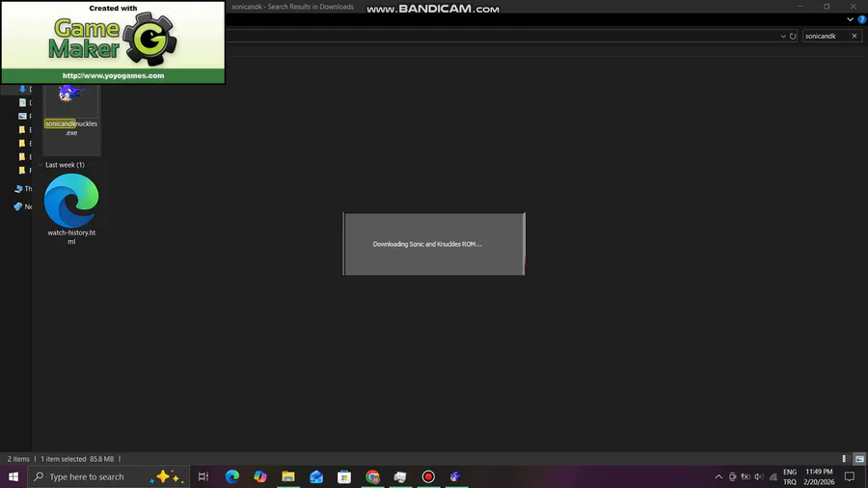The height and width of the screenshot is (488, 868).
Task: Click the '2 items' status bar text
Action: [18, 459]
